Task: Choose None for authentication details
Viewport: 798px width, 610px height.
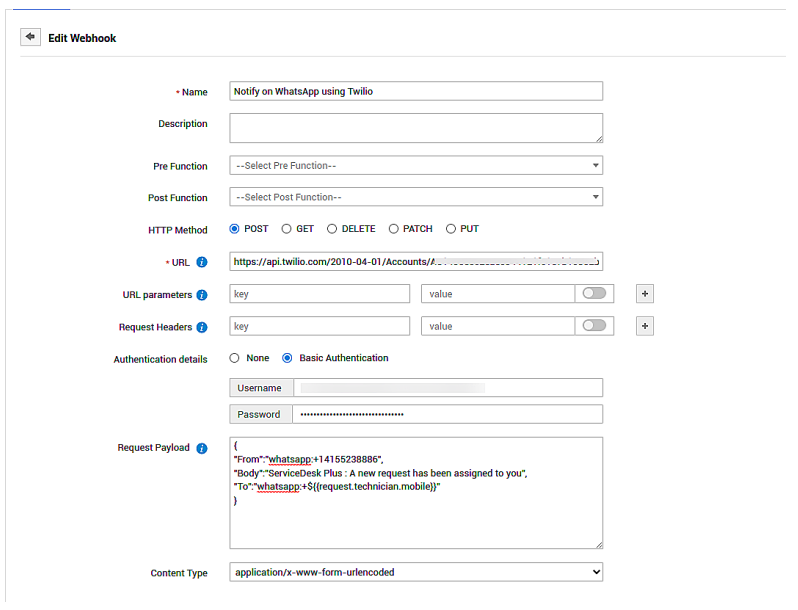Action: pyautogui.click(x=235, y=358)
